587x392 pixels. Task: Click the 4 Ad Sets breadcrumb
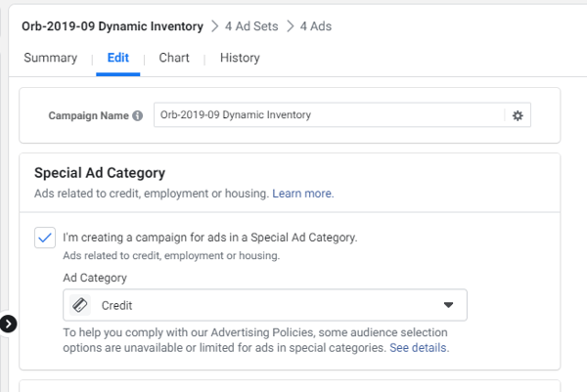coord(251,26)
